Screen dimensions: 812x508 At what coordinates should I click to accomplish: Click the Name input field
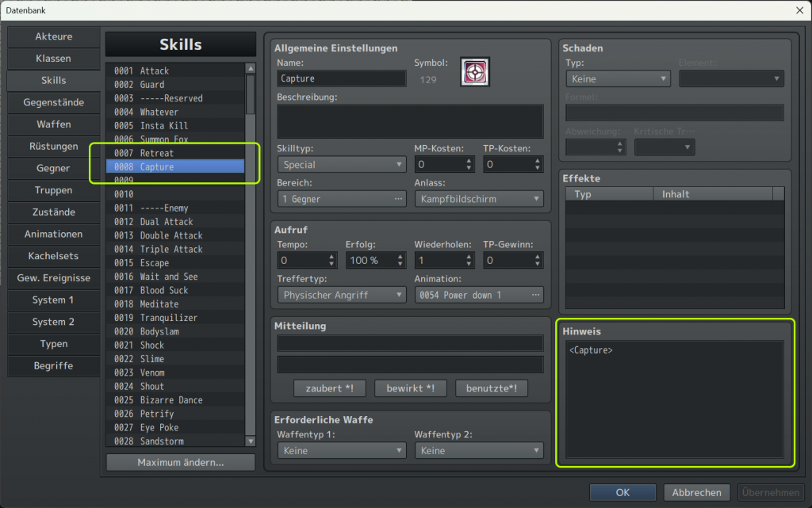tap(341, 79)
